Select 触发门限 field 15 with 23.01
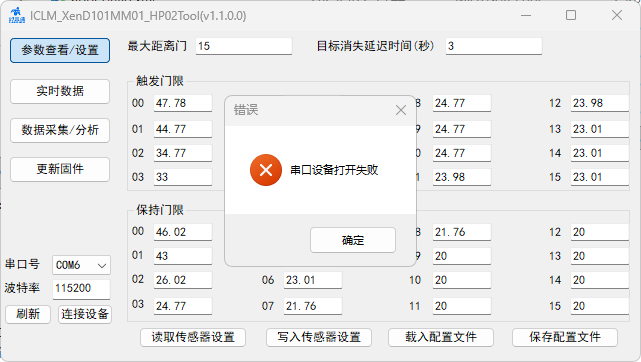 [600, 177]
